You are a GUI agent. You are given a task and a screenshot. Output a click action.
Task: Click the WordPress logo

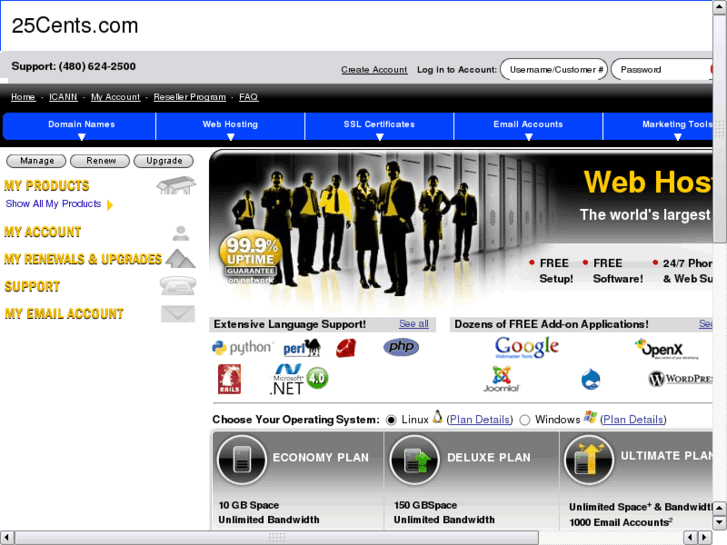pos(680,379)
